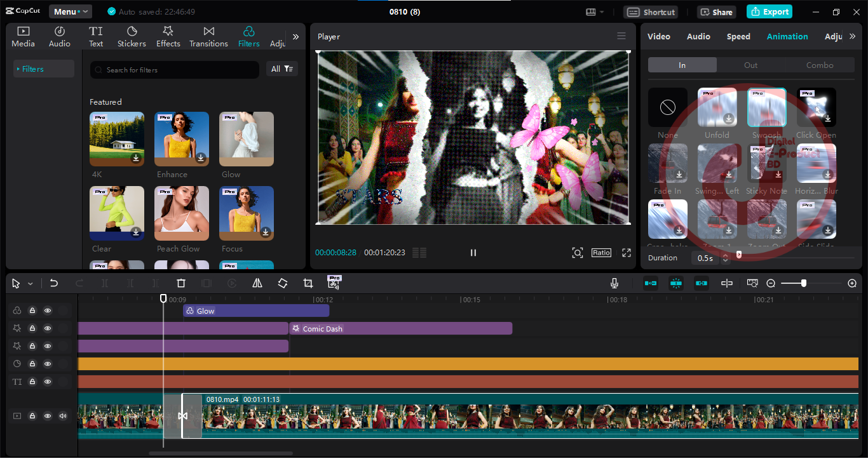Image resolution: width=868 pixels, height=461 pixels.
Task: Toggle preview axis
Action: 727,283
